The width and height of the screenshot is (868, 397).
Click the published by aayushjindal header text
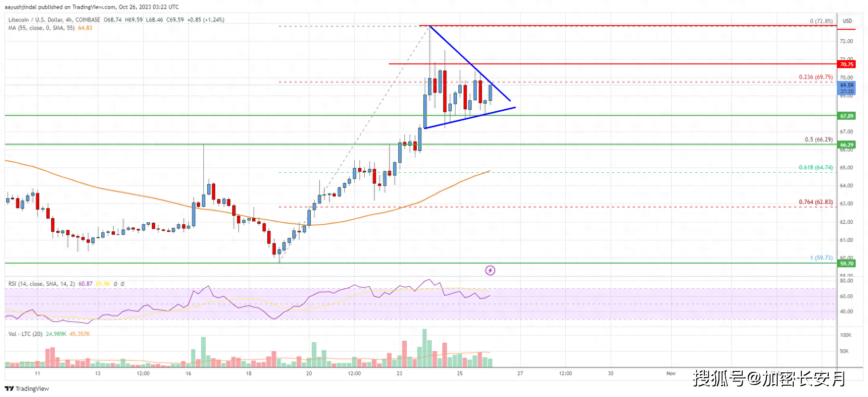click(92, 7)
